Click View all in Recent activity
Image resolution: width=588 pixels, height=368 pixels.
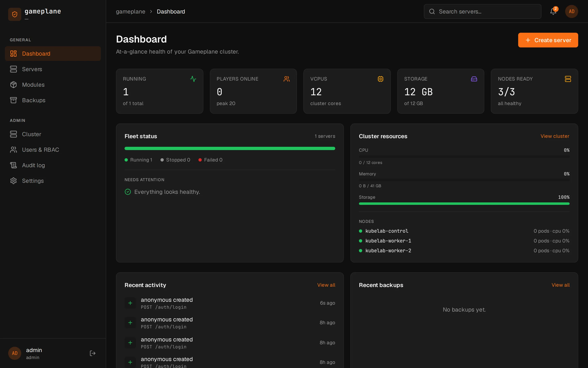[326, 285]
